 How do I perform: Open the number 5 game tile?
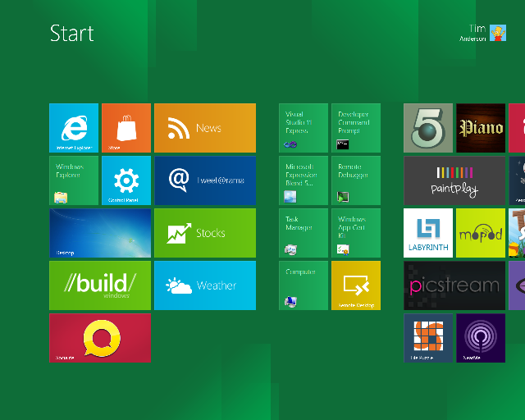428,128
